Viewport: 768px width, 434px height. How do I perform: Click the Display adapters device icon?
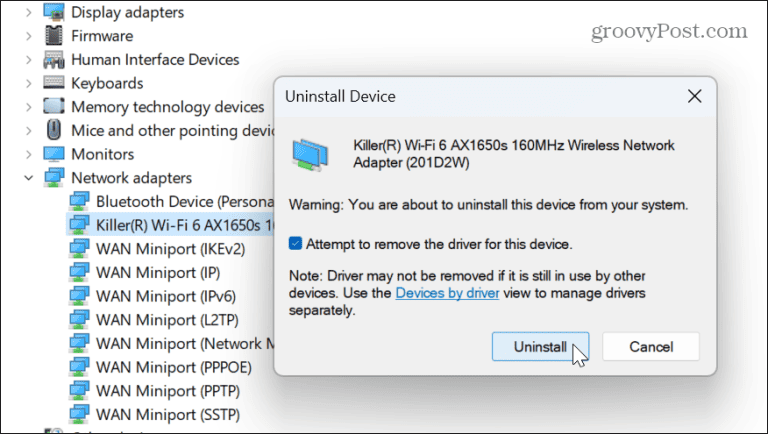click(51, 11)
